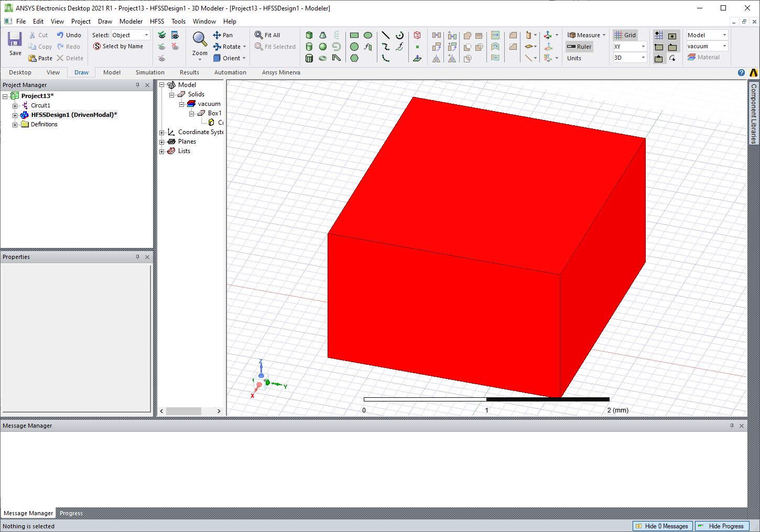Open the HFSS menu
The height and width of the screenshot is (532, 760).
click(x=157, y=21)
